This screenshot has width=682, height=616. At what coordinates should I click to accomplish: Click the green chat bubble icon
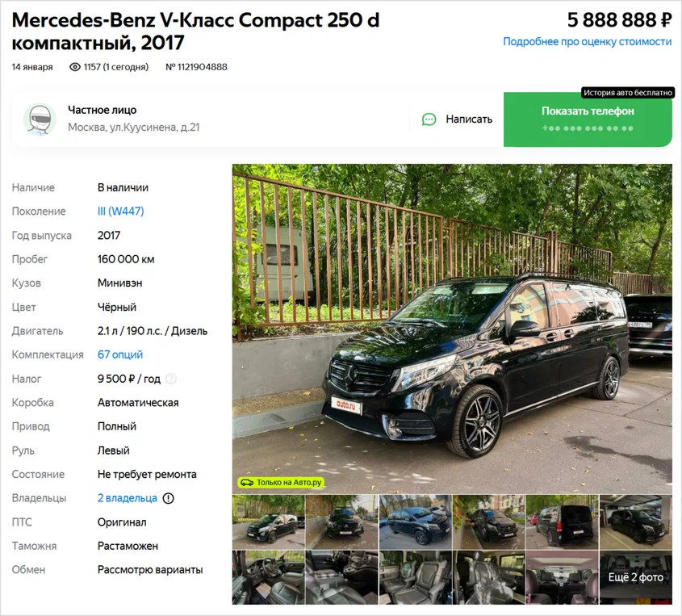pos(429,119)
